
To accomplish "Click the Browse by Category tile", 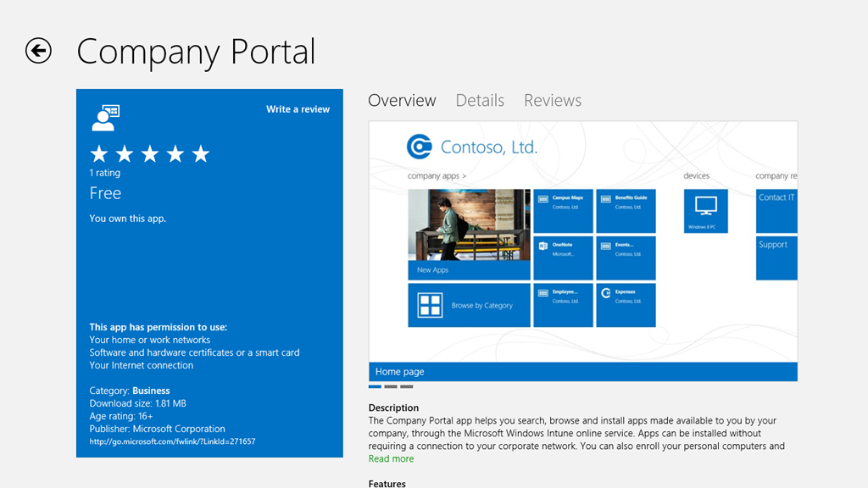I will [x=469, y=305].
